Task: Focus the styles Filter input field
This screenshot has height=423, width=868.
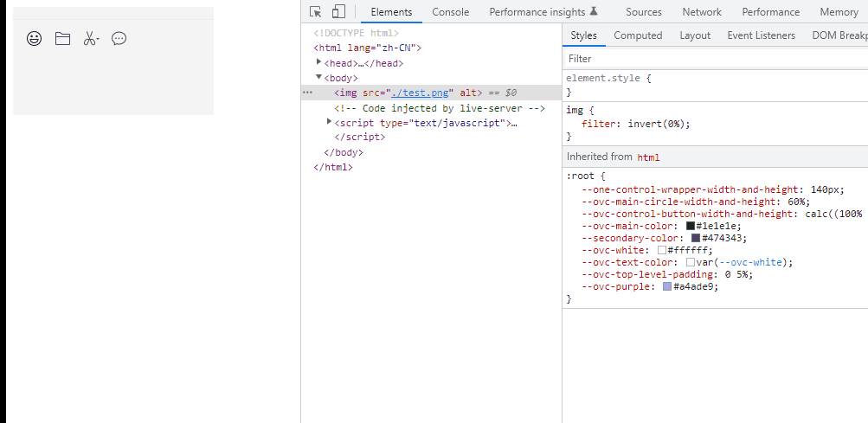Action: click(715, 59)
